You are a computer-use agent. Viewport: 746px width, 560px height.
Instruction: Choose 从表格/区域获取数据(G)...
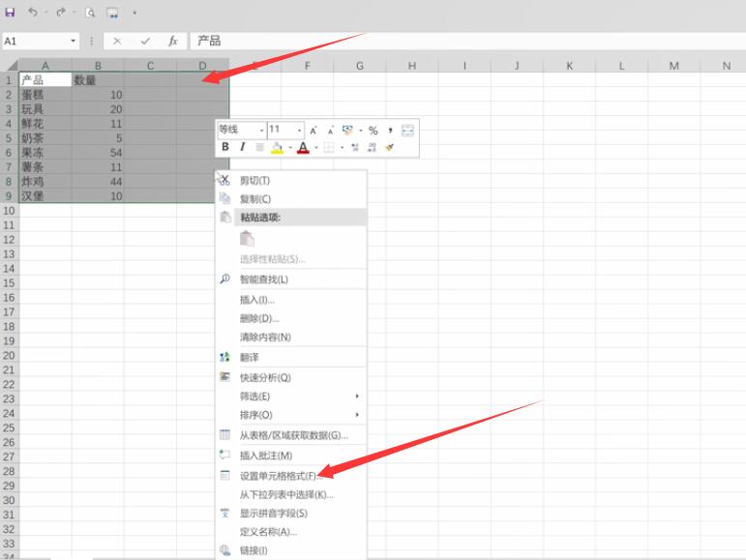pyautogui.click(x=291, y=435)
